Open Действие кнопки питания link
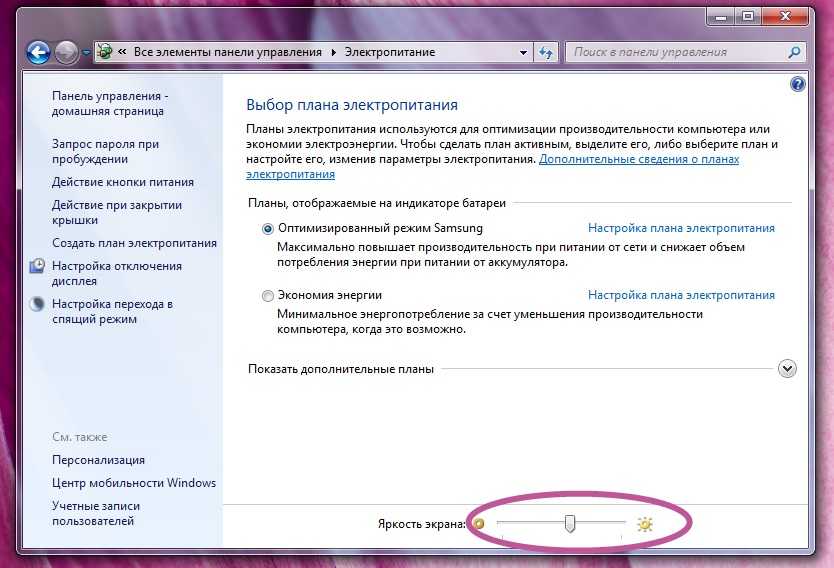Viewport: 834px width, 568px height. (x=123, y=182)
